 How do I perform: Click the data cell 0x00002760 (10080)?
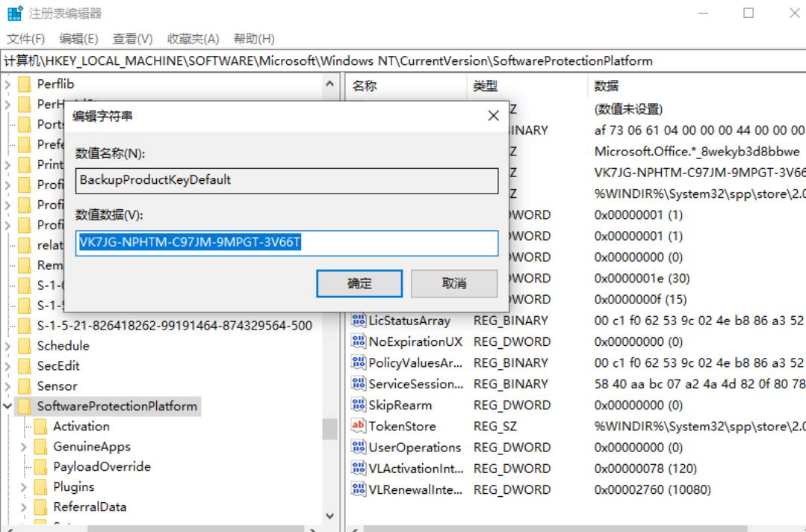(x=652, y=489)
